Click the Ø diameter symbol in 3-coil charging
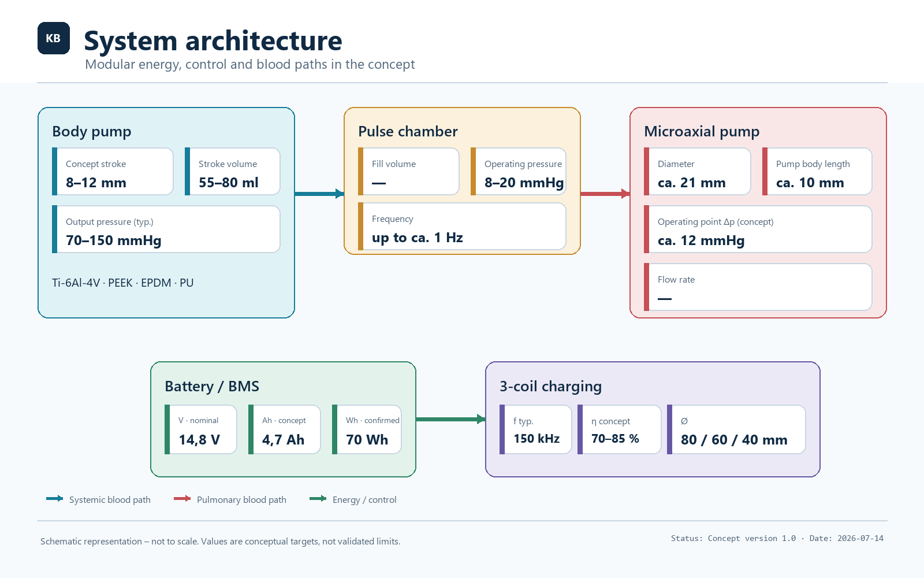The height and width of the screenshot is (578, 924). (684, 421)
